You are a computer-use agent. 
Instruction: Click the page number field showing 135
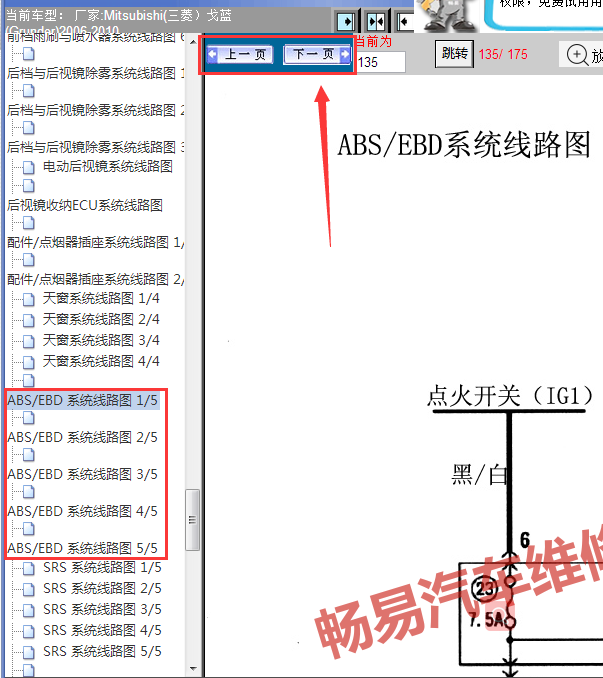pyautogui.click(x=380, y=62)
